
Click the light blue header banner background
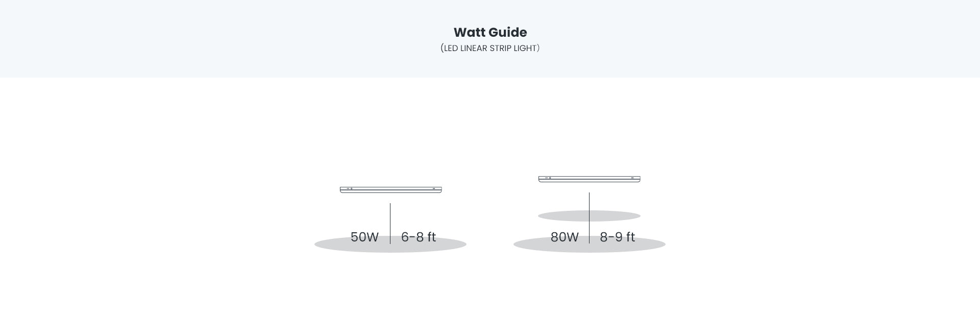point(204,38)
